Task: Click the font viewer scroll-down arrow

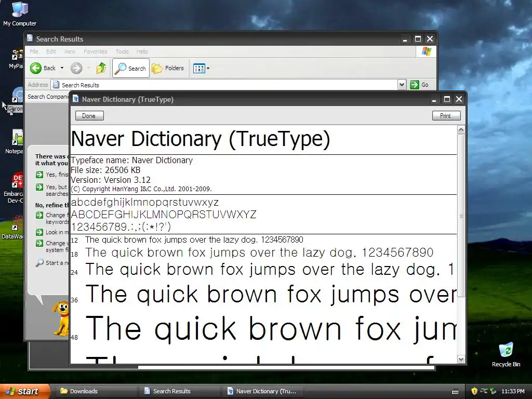Action: [x=461, y=360]
